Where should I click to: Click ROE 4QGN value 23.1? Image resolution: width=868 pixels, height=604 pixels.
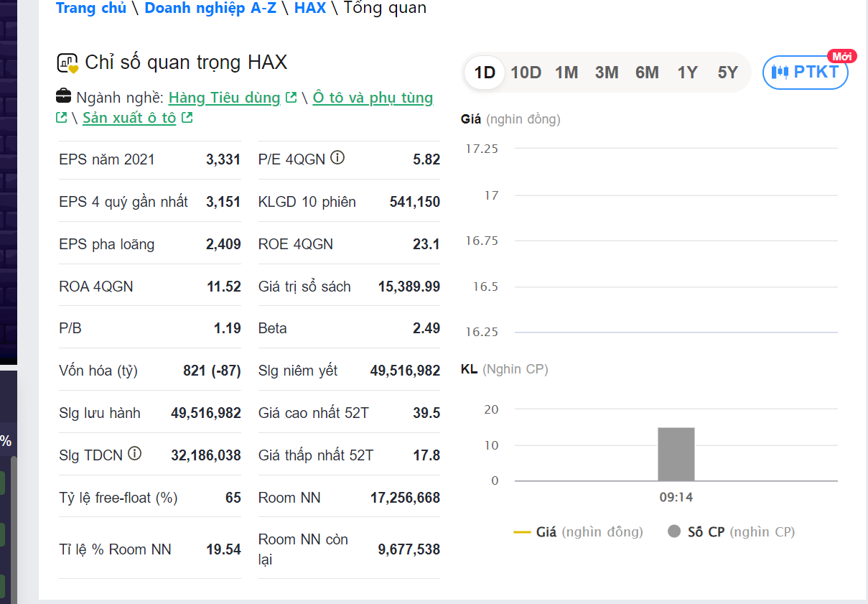tap(426, 244)
